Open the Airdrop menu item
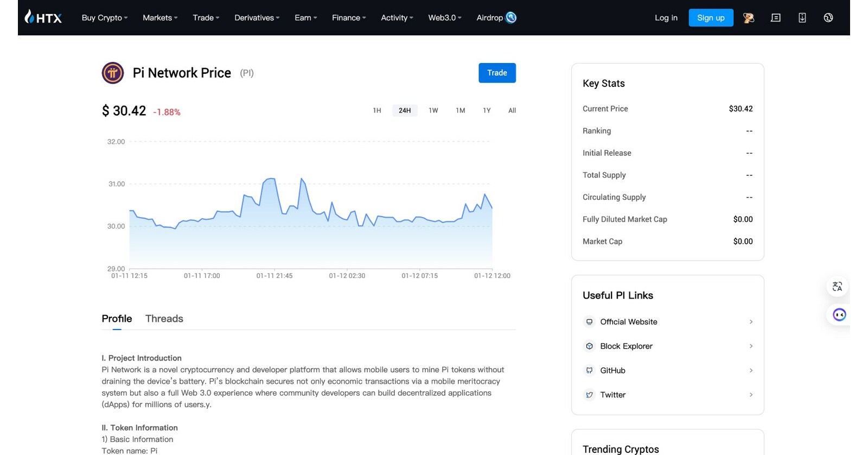Viewport: 868px width, 455px height. pyautogui.click(x=490, y=18)
